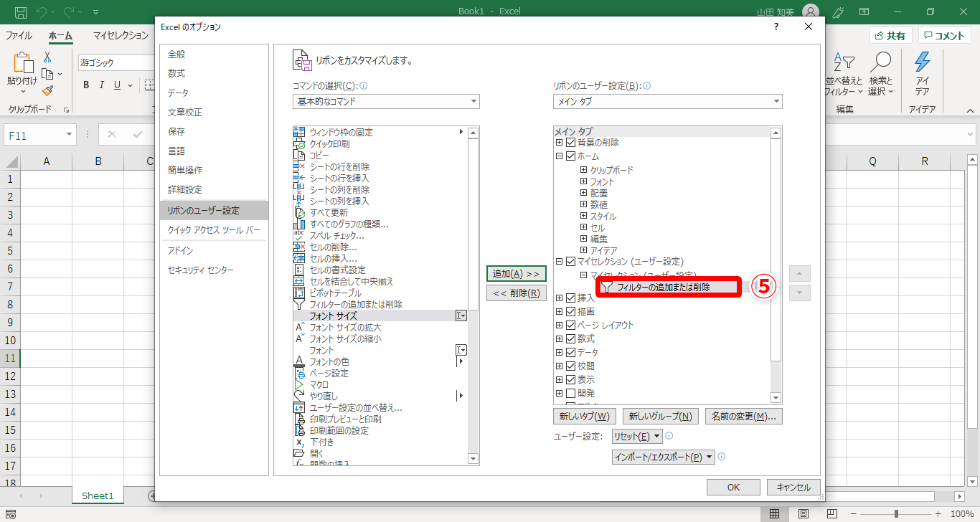Select 全般 in the options sidebar
This screenshot has width=980, height=522.
pyautogui.click(x=214, y=54)
